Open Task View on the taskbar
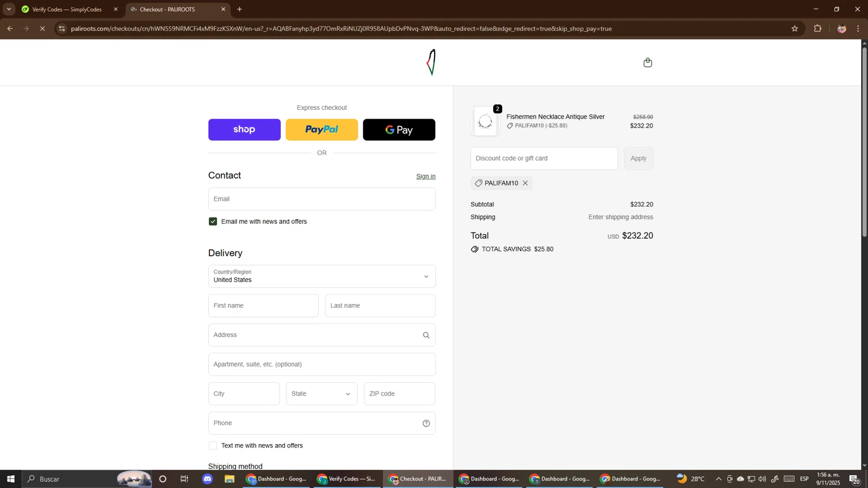Image resolution: width=868 pixels, height=488 pixels. (x=185, y=479)
